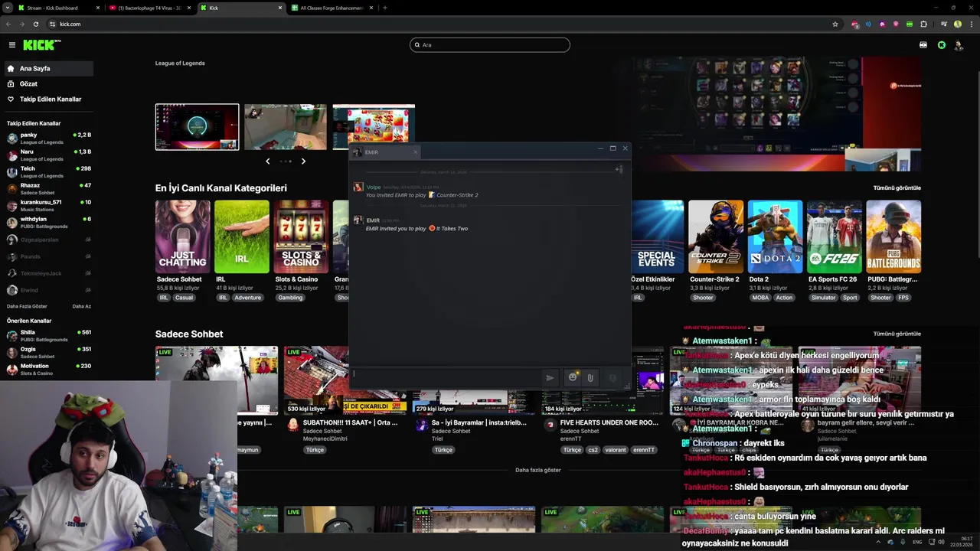Click the send message arrow in Steam chat
This screenshot has width=980, height=551.
(x=550, y=377)
